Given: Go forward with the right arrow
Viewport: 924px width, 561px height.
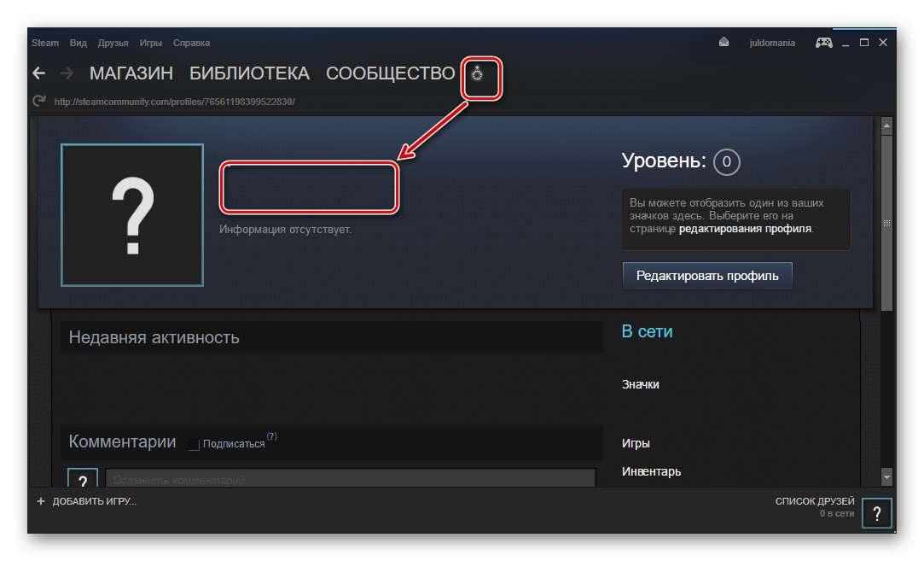Looking at the screenshot, I should [67, 73].
